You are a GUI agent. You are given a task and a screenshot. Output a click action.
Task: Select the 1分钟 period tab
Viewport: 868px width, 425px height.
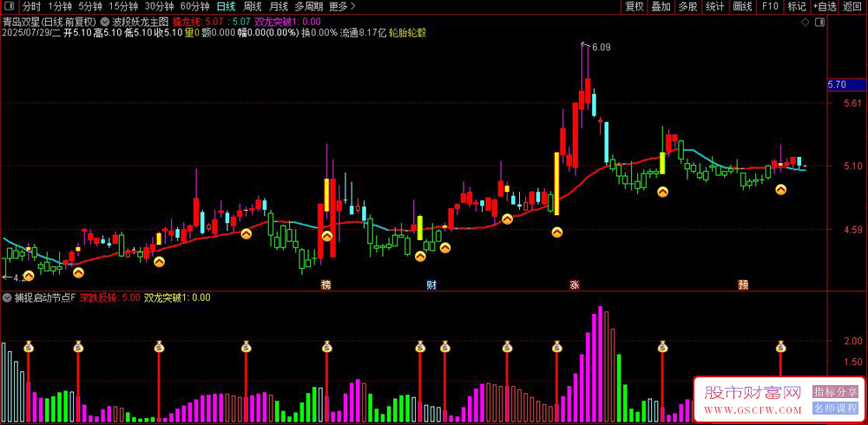tap(60, 7)
